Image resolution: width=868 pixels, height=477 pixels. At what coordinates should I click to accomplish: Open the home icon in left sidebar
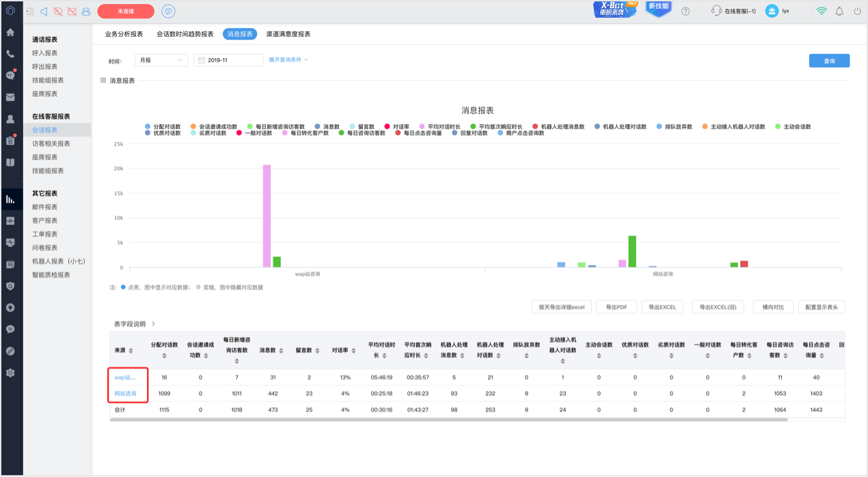click(x=10, y=32)
